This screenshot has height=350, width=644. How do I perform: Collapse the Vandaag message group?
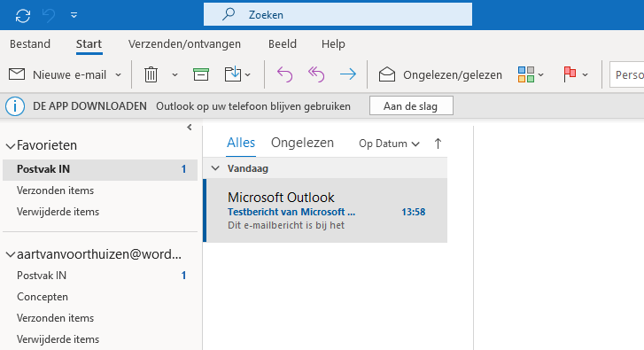click(x=214, y=168)
